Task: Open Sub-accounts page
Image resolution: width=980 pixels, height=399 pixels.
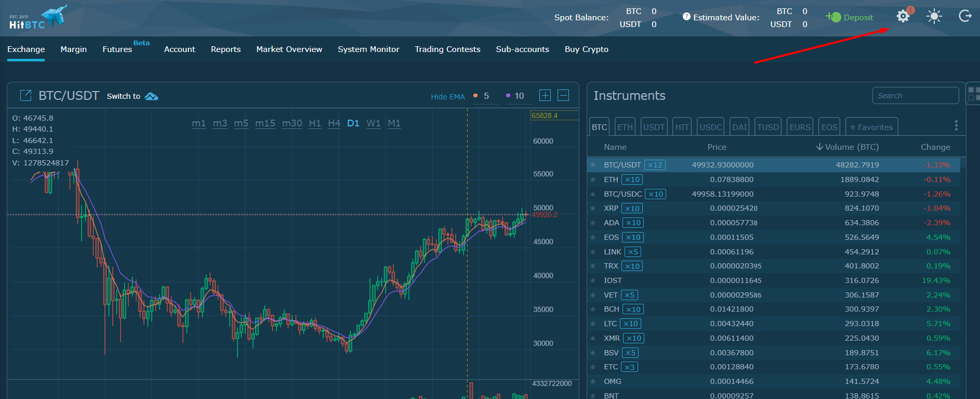Action: coord(522,49)
